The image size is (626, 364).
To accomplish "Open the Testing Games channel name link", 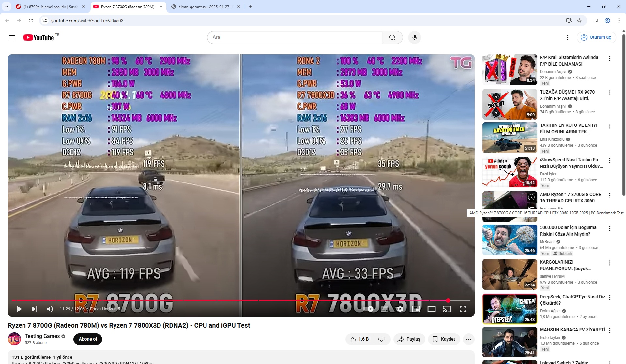I will tap(42, 336).
